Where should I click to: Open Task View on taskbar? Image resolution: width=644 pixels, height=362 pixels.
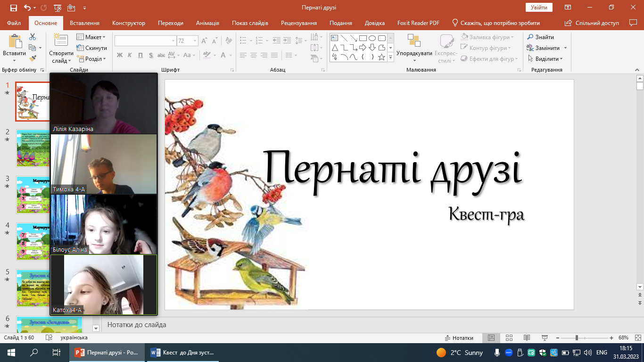[x=56, y=353]
